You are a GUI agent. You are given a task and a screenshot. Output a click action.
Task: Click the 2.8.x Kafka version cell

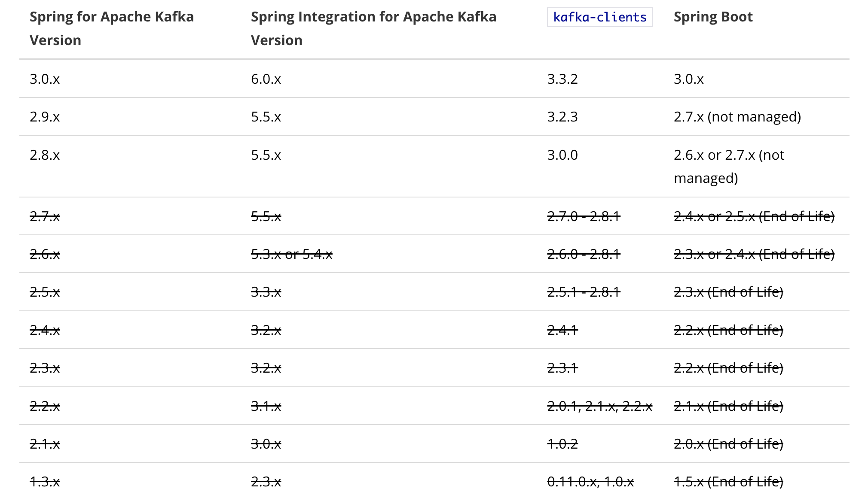click(x=45, y=155)
